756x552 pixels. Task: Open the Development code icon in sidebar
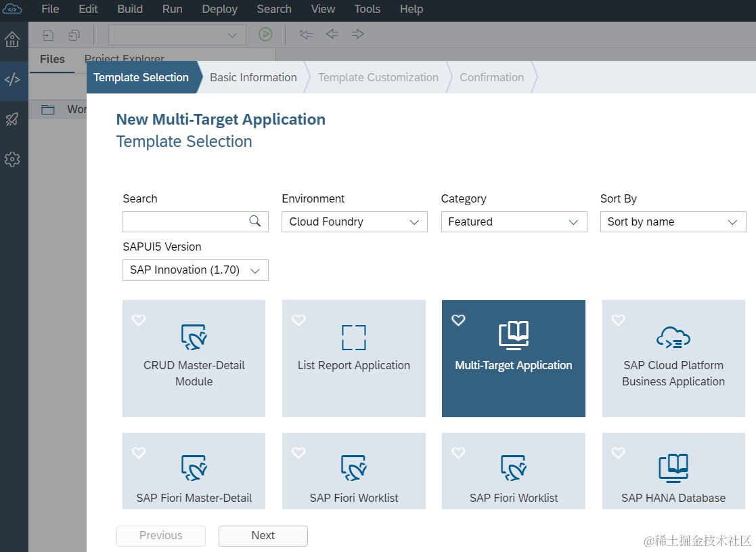tap(12, 79)
